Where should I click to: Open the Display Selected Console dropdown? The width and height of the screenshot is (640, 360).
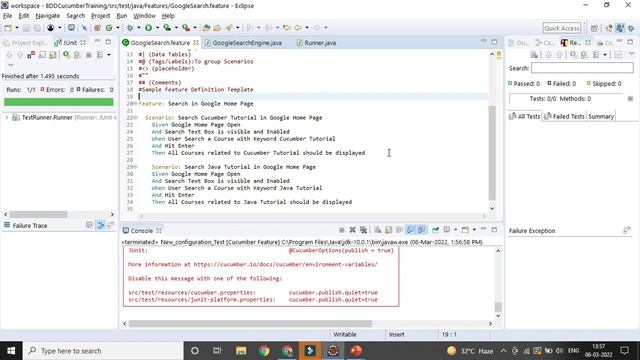pos(455,230)
